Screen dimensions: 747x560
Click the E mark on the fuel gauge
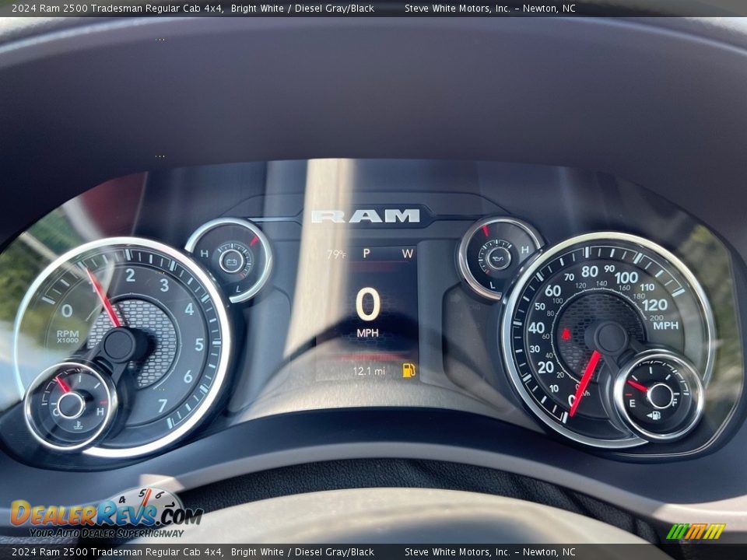(x=632, y=404)
